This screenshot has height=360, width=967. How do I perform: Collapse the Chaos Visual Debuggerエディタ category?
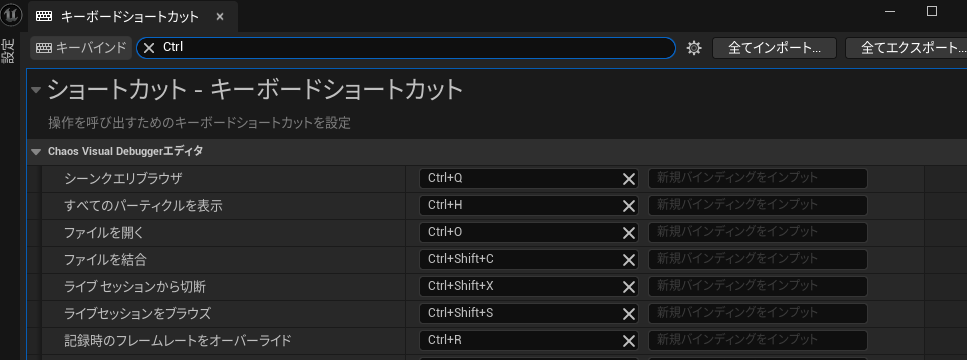pyautogui.click(x=36, y=151)
